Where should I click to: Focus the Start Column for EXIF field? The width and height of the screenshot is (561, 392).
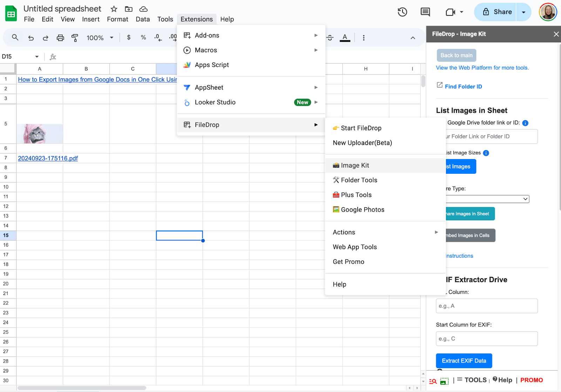tap(487, 339)
